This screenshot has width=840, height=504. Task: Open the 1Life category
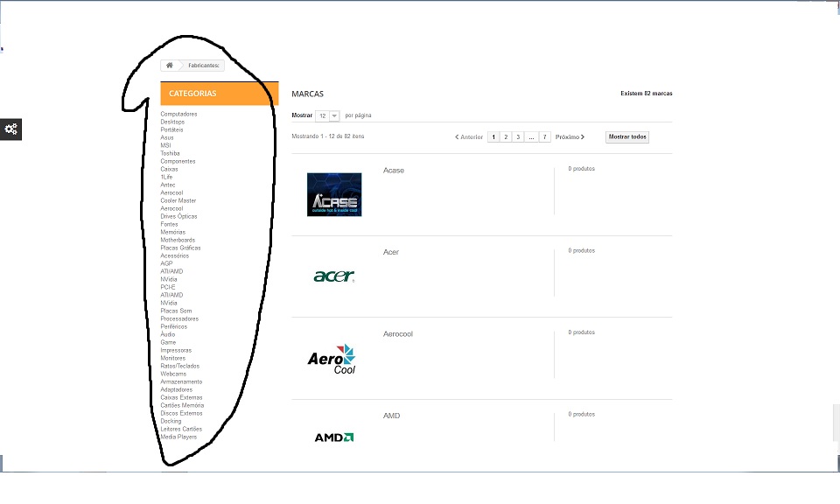pos(166,178)
